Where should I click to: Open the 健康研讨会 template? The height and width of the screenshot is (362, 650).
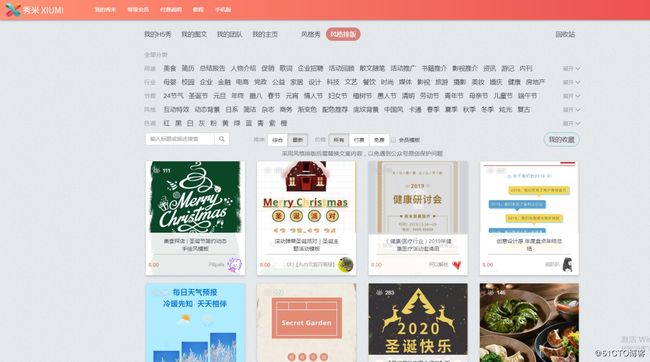[x=418, y=218]
